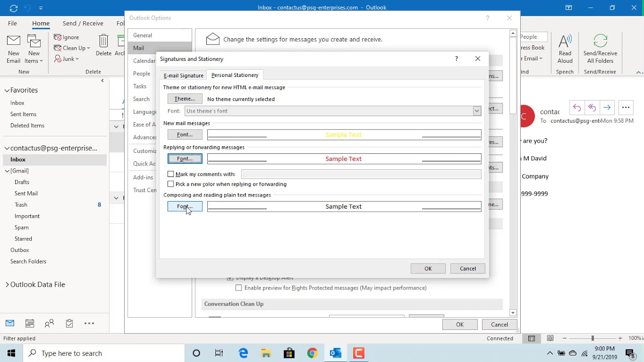The width and height of the screenshot is (644, 362).
Task: Open more actions ellipsis in the reading pane
Action: tap(626, 108)
